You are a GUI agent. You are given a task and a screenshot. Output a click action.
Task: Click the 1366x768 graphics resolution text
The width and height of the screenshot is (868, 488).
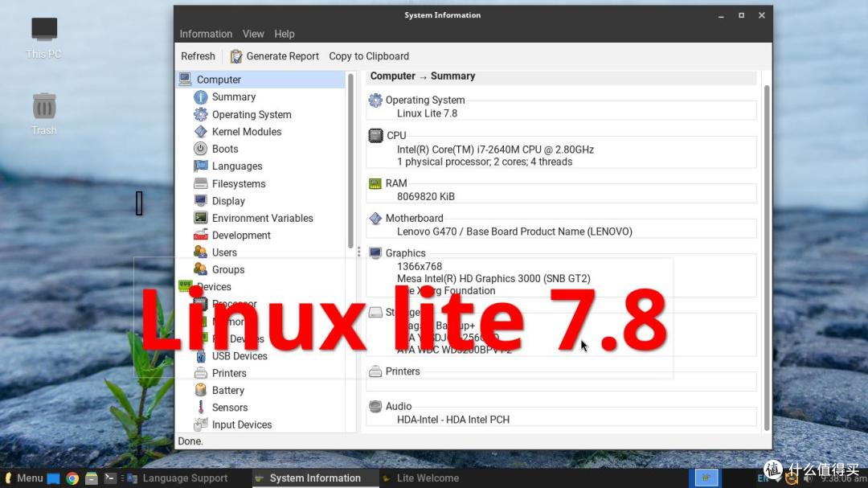click(x=419, y=266)
